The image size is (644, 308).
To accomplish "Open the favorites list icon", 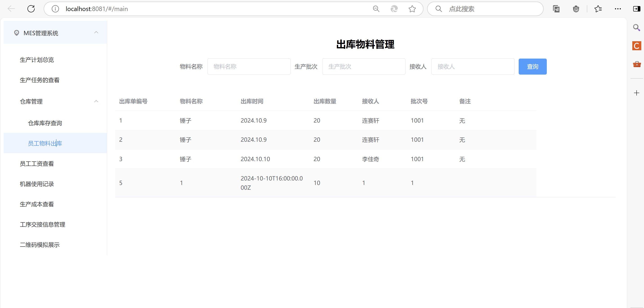I will 598,9.
